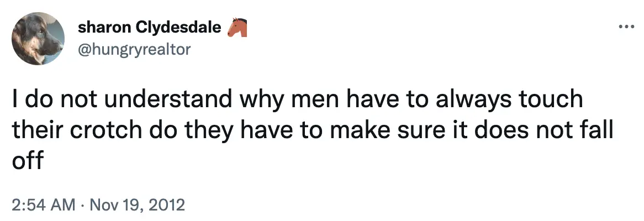Click the word "crotch" in the tweet
644x221 pixels.
tap(105, 131)
